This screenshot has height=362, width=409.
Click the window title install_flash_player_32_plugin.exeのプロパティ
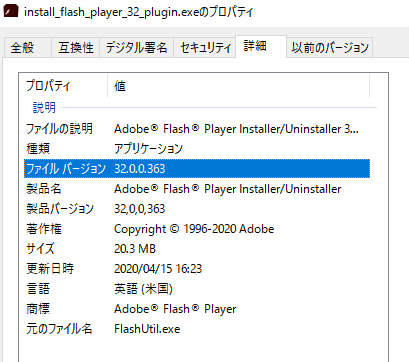point(138,12)
